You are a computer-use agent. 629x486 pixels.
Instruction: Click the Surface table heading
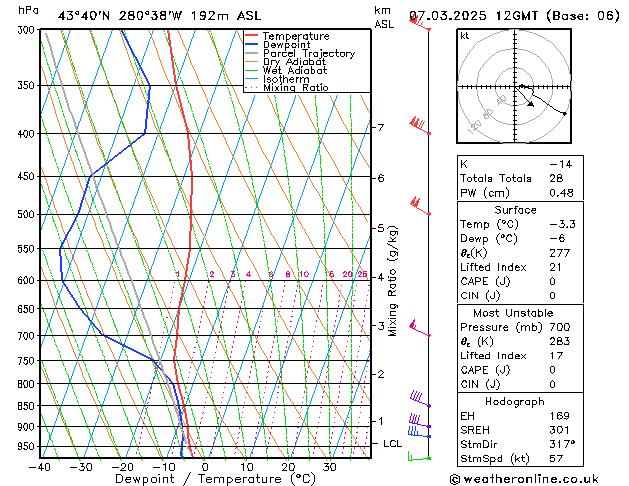pyautogui.click(x=515, y=210)
